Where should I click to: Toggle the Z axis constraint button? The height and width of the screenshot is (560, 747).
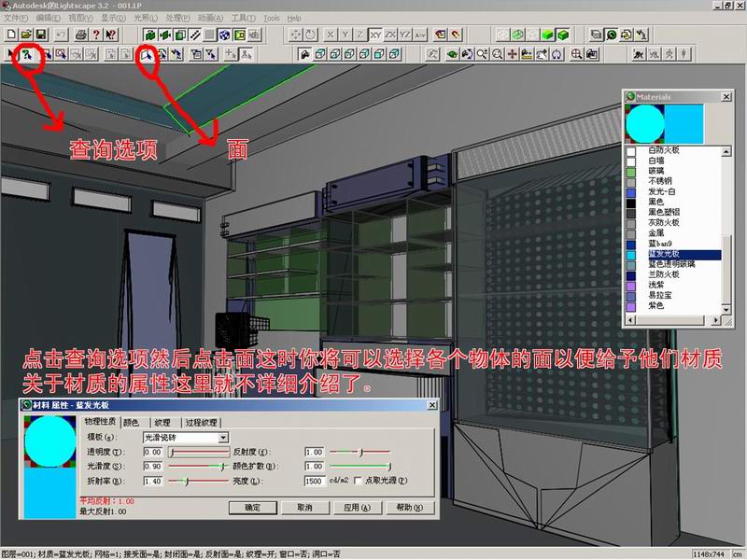tap(359, 35)
